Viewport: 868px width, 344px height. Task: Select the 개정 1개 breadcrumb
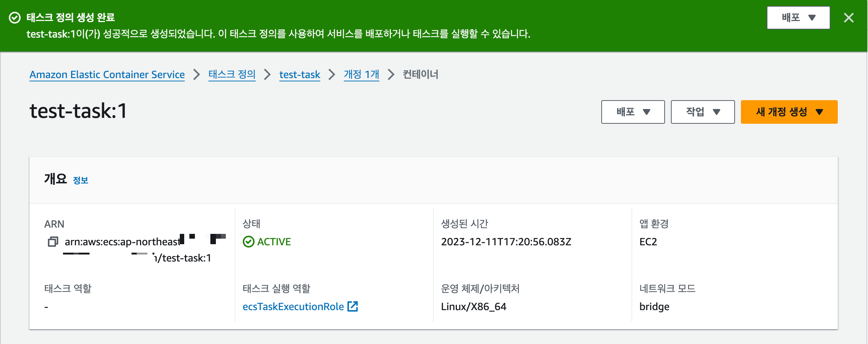pos(361,74)
